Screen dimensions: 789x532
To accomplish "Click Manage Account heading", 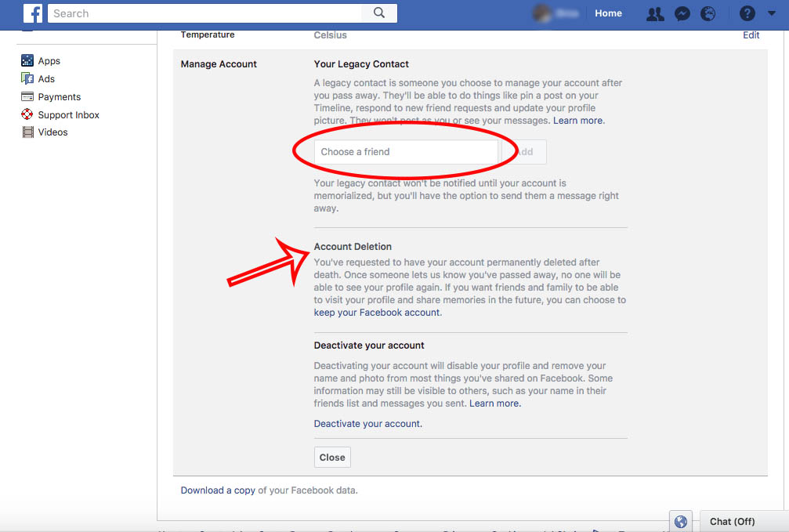I will pos(219,64).
